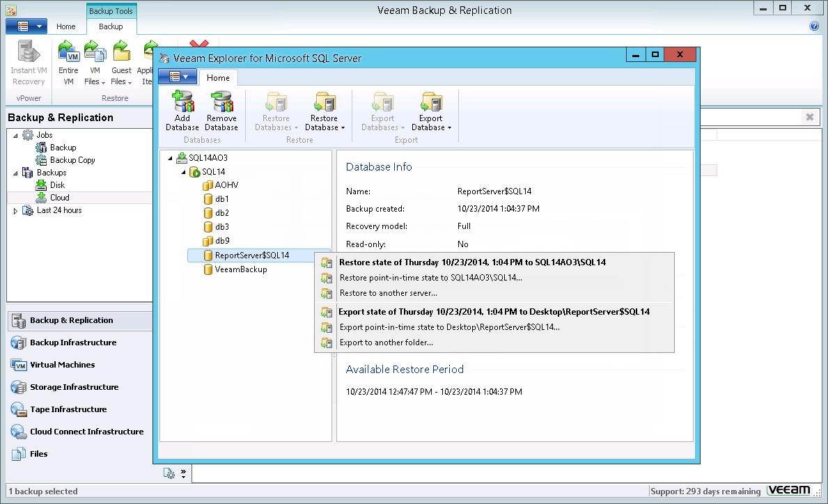828x504 pixels.
Task: Choose Restore point-in-time state menu entry
Action: tap(494, 278)
